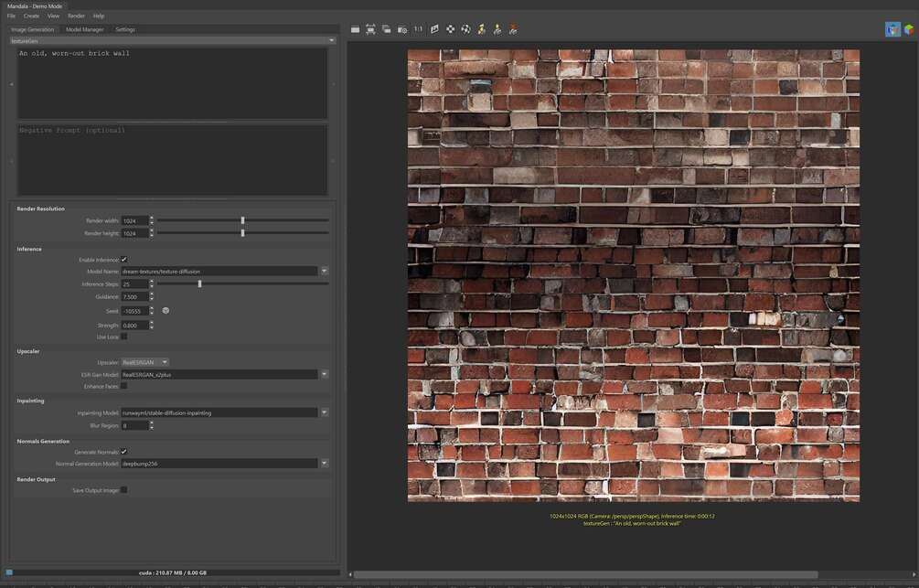The height and width of the screenshot is (588, 919).
Task: Uncheck the Generate Normals checkbox
Action: point(124,452)
